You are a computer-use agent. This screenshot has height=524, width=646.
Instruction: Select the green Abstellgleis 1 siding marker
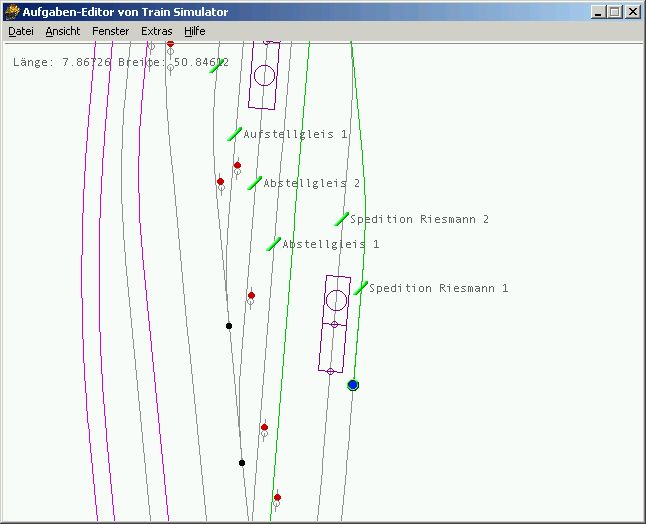tap(273, 244)
